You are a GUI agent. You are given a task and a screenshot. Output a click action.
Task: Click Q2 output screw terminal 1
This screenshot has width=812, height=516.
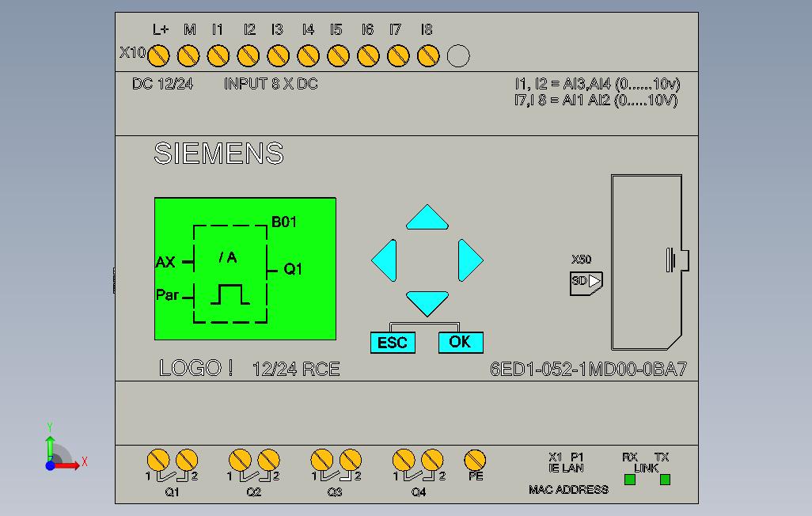pyautogui.click(x=241, y=460)
